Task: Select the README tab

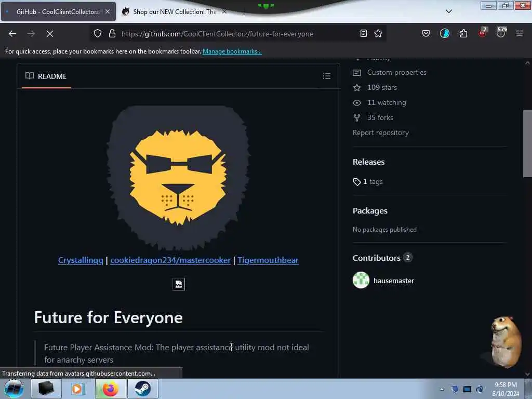Action: (x=46, y=76)
